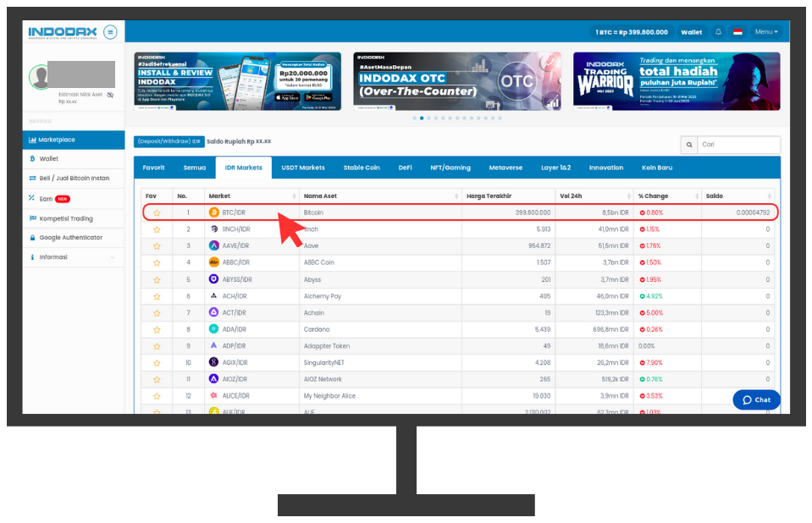Click the ADA coin icon
The image size is (812, 523).
click(214, 329)
